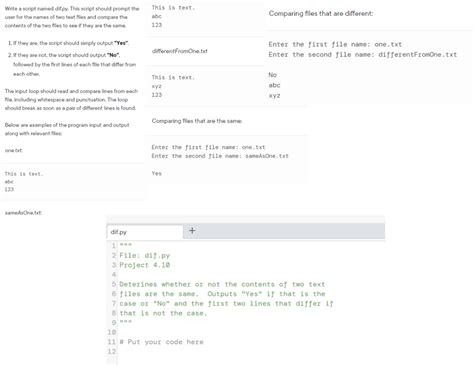Select the 'differentFromOne.txt' file label
This screenshot has width=474, height=366.
[x=179, y=51]
